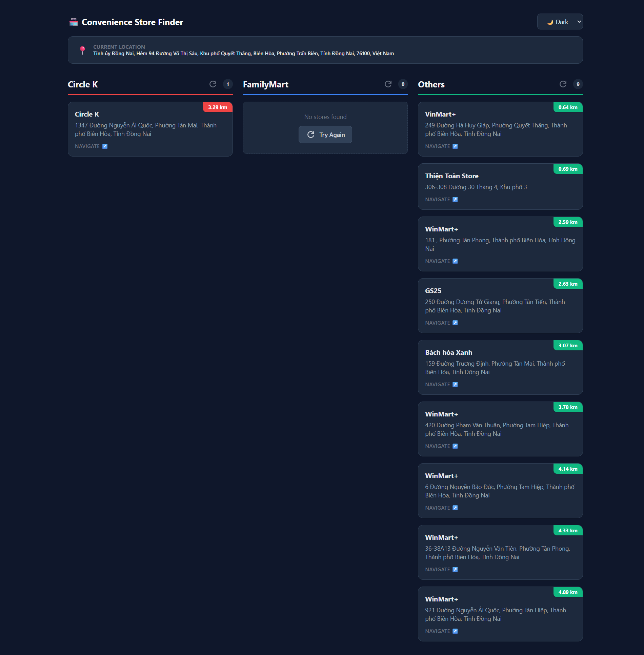Navigate to WinMart+ on Phạm Văn Thuận

[441, 446]
